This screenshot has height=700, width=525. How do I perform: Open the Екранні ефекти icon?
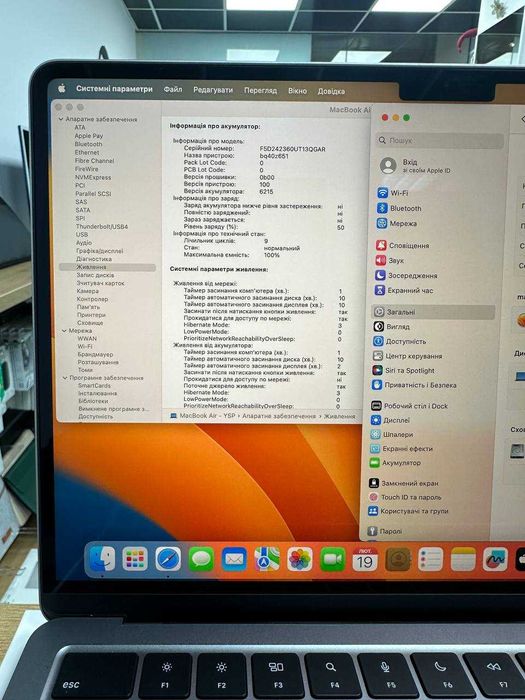pyautogui.click(x=375, y=449)
